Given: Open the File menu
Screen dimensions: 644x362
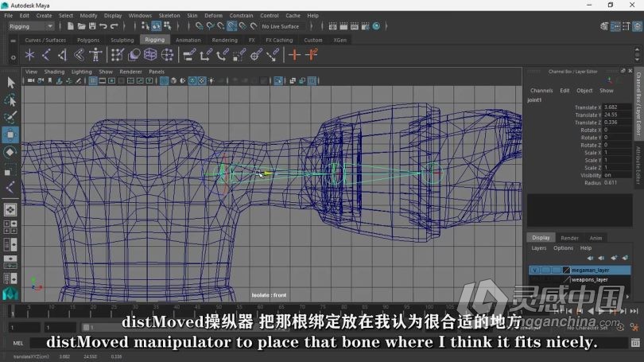Looking at the screenshot, I should click(8, 16).
